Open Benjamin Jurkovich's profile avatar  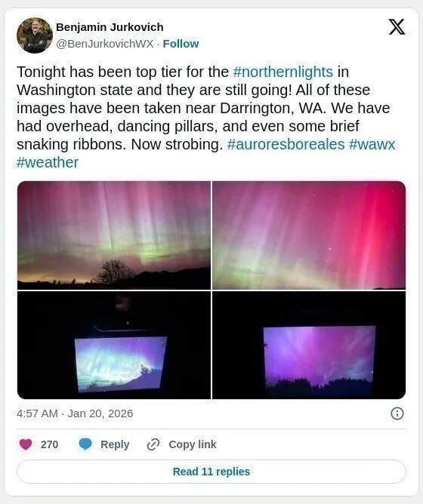35,35
